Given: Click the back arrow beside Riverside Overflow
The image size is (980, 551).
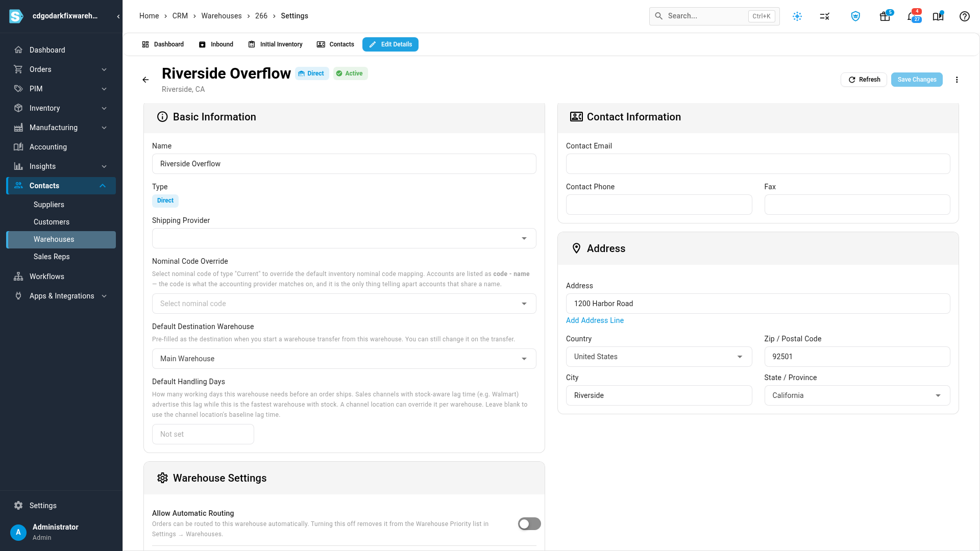Looking at the screenshot, I should pyautogui.click(x=145, y=80).
